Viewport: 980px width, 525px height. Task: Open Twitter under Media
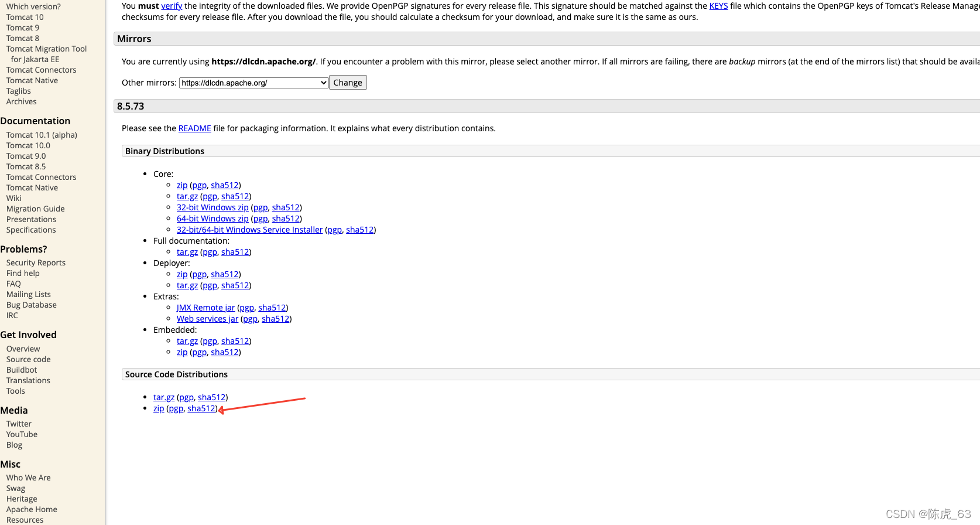click(19, 424)
